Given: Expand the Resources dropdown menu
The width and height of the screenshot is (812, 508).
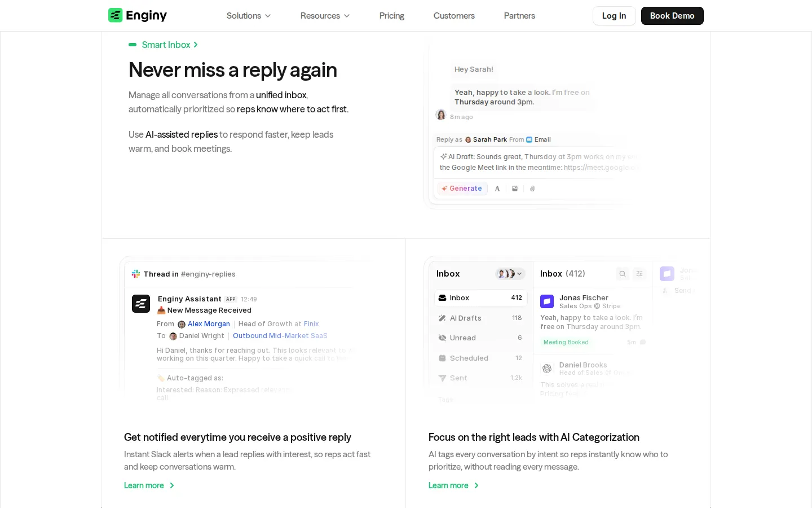Looking at the screenshot, I should [x=325, y=16].
